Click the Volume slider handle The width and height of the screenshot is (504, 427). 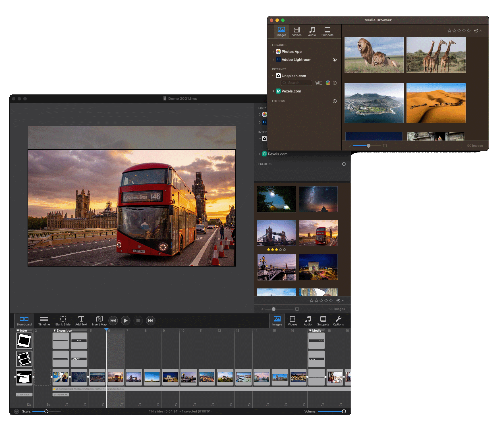coord(344,411)
